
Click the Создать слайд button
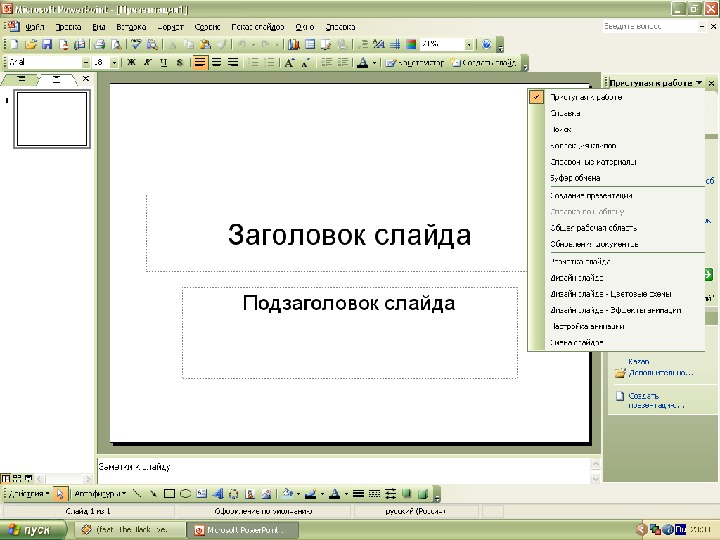coord(484,62)
